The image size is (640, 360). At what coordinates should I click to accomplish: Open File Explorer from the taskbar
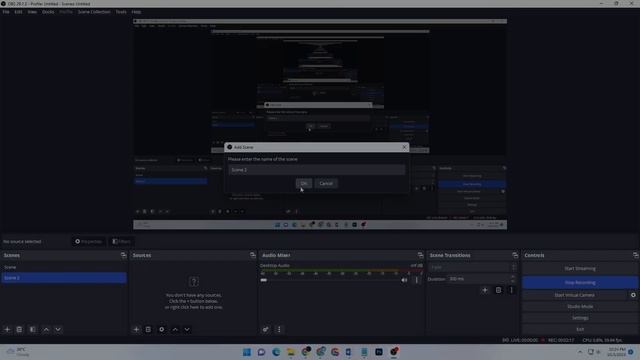[x=291, y=352]
